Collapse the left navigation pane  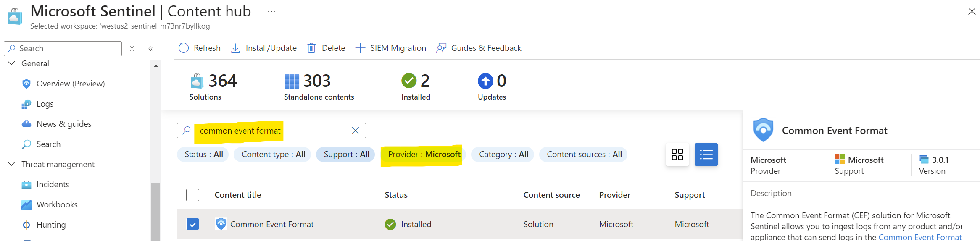coord(151,49)
